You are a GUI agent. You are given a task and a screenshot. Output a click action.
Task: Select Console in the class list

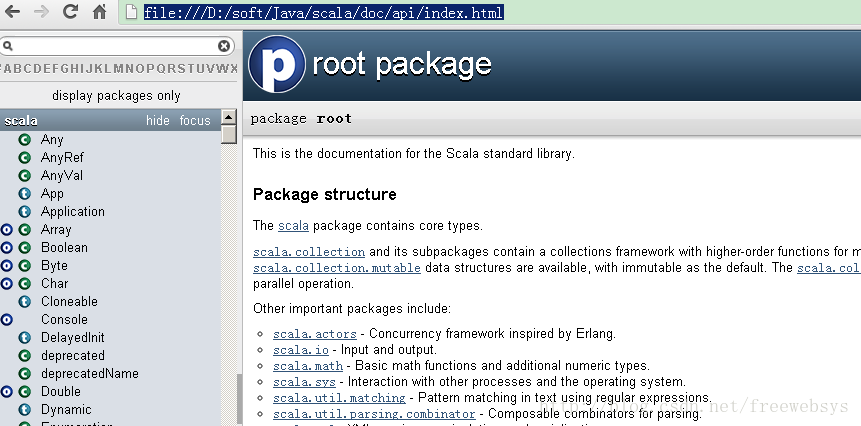point(64,320)
